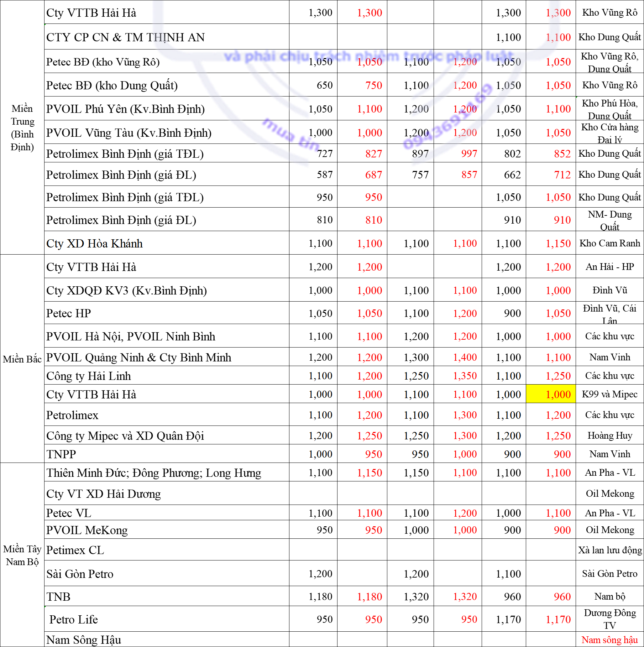The width and height of the screenshot is (644, 647).
Task: Click 'Petec BĐ (kho Vũng Rô)' cell
Action: 167,62
